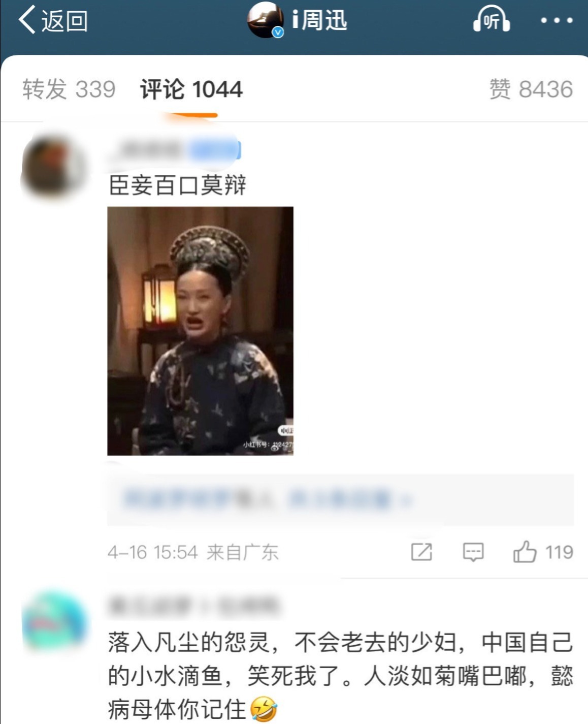Share the first comment via forward icon
588x724 pixels.
(x=421, y=552)
